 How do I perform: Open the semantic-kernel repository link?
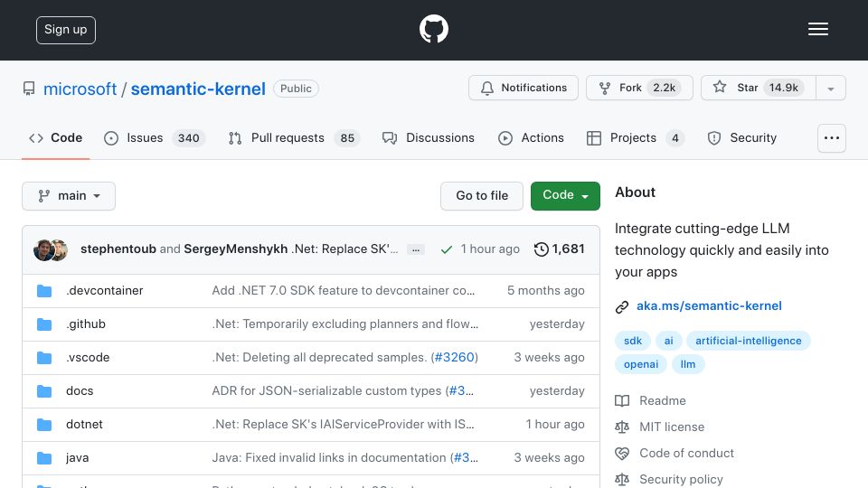198,89
